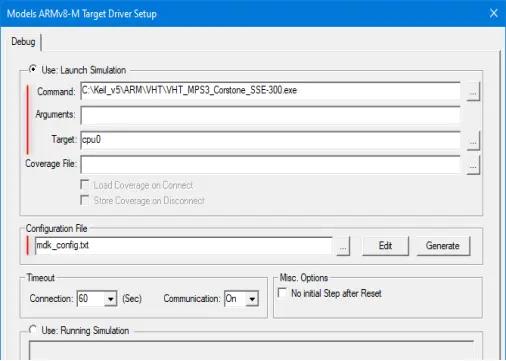
Task: Click the Edit configuration button
Action: [385, 246]
